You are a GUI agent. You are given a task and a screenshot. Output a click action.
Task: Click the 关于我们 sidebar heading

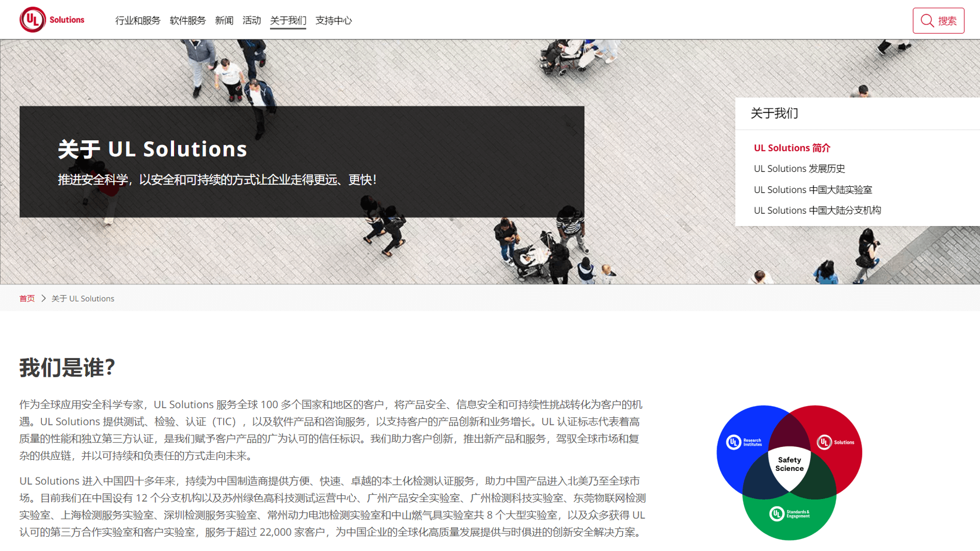(x=774, y=113)
